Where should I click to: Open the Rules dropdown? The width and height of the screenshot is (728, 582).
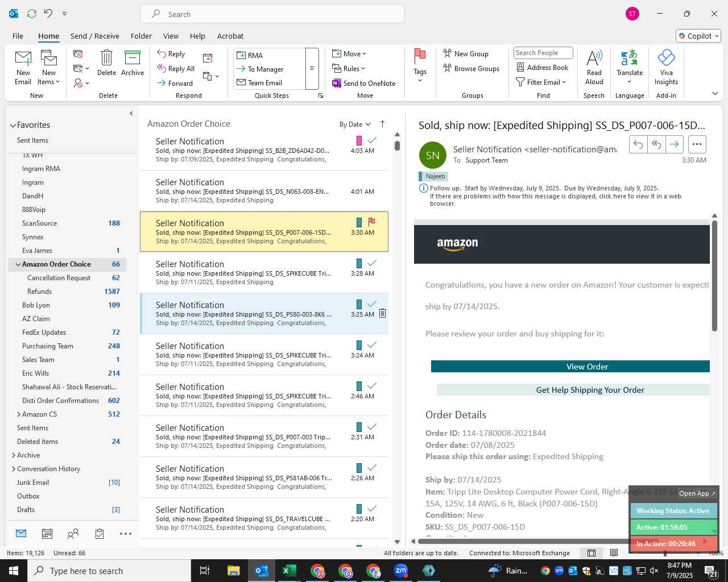(x=349, y=69)
